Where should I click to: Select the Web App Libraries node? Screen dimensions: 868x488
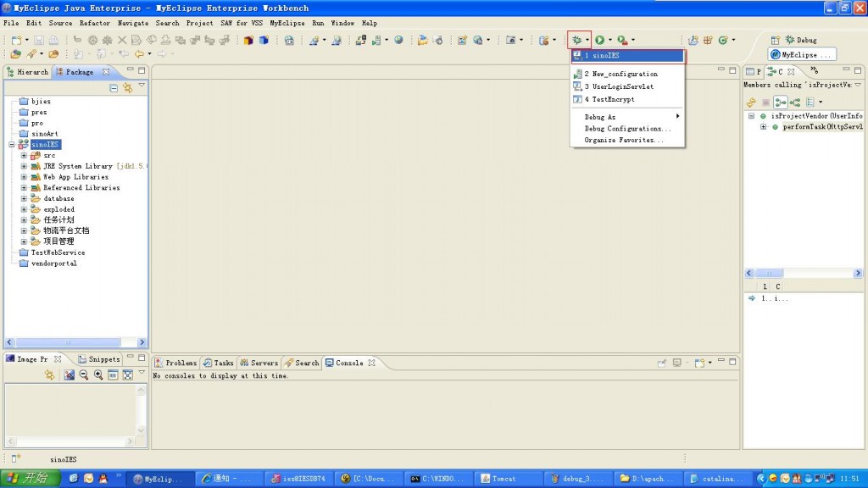pos(75,177)
